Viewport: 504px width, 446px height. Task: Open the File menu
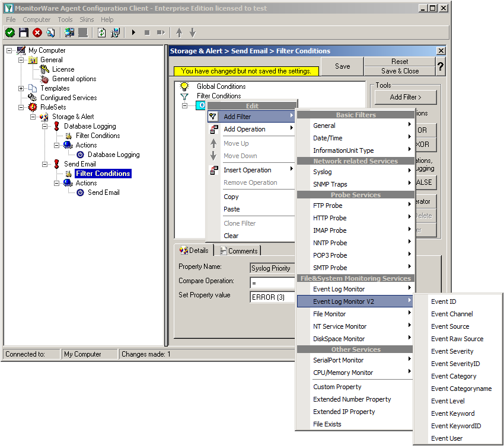pos(11,20)
